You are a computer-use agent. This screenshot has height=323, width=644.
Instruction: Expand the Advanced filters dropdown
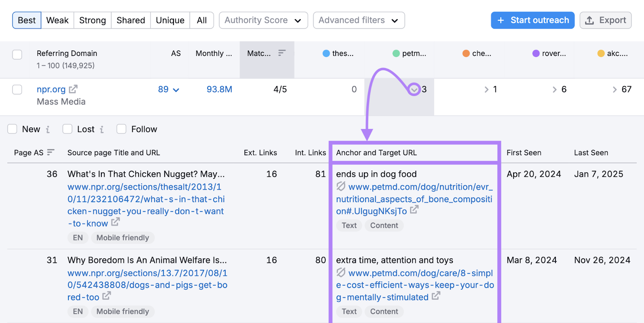[359, 20]
